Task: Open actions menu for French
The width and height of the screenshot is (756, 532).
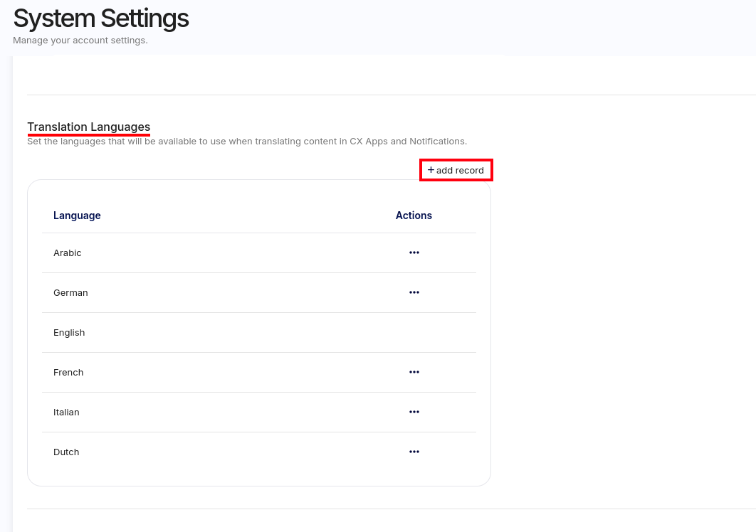Action: coord(414,372)
